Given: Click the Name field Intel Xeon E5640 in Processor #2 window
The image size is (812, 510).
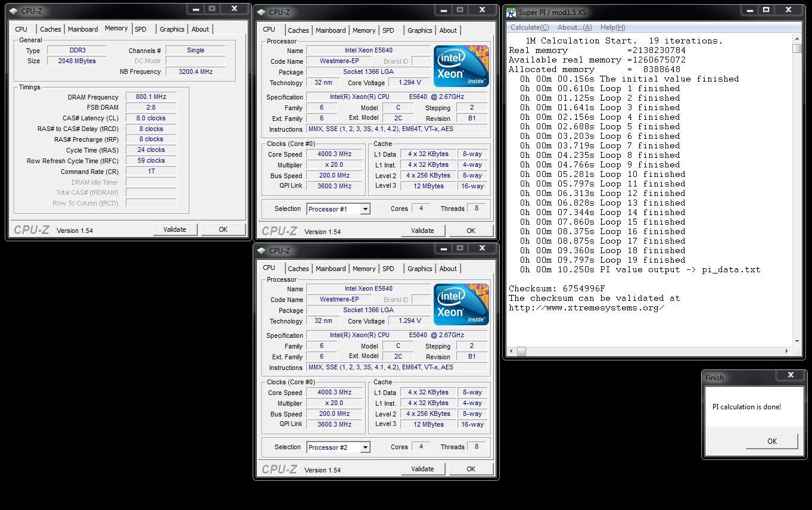Looking at the screenshot, I should click(x=368, y=288).
